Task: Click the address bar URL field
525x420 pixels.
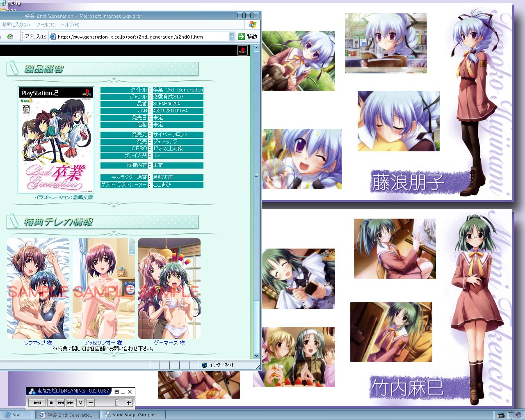Action: [x=142, y=37]
